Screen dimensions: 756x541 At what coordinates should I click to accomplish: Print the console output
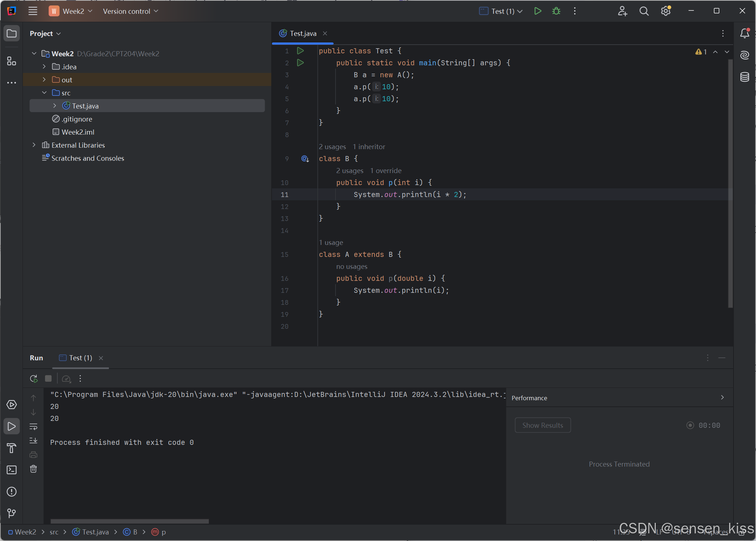33,455
